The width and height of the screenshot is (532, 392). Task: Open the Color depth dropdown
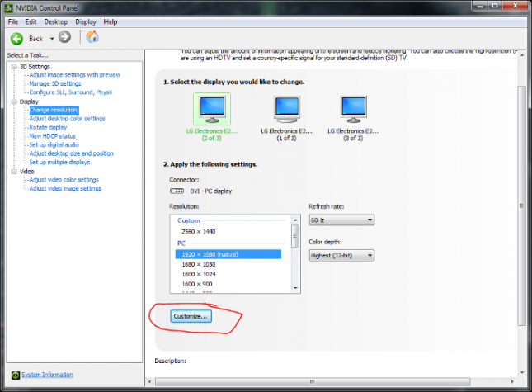click(x=341, y=255)
